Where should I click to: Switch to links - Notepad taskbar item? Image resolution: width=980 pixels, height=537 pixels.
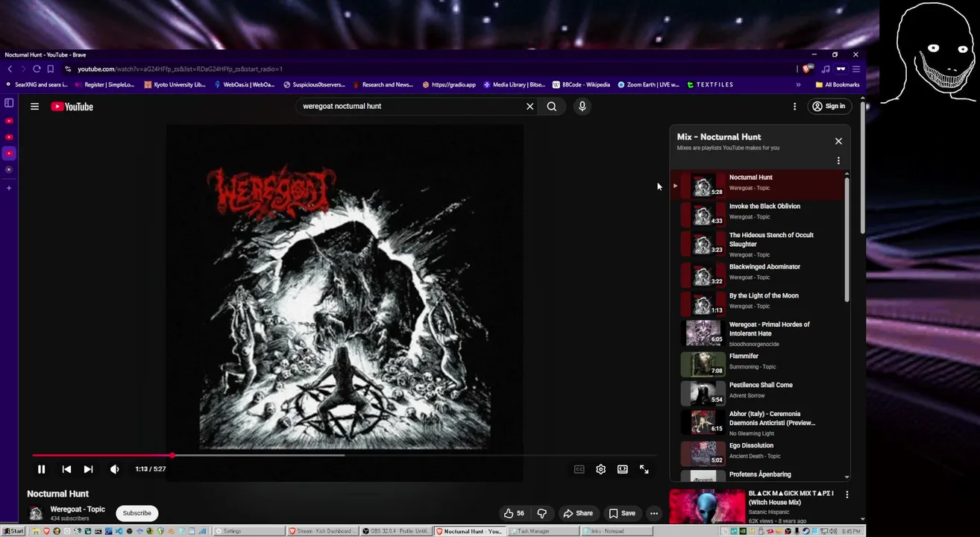(x=617, y=531)
